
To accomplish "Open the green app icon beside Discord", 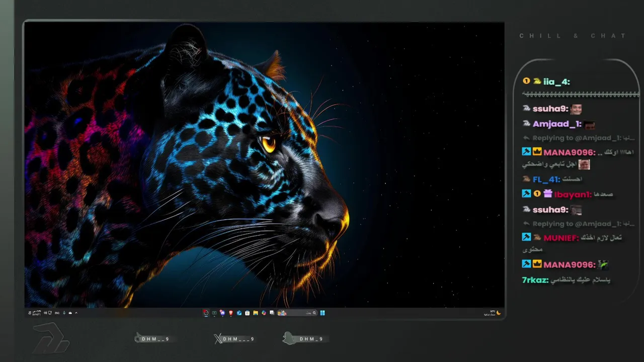I will (x=214, y=313).
